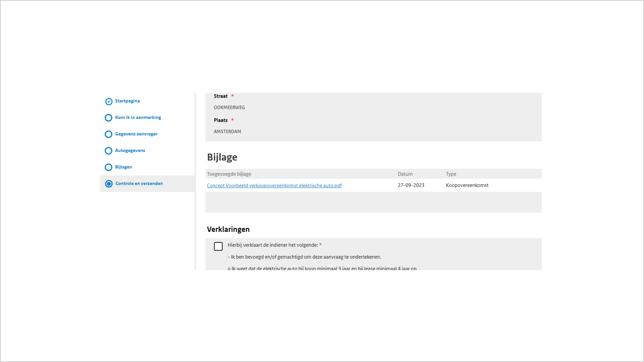The image size is (644, 362).
Task: Click the circle icon next to Bijlagen
Action: [108, 167]
